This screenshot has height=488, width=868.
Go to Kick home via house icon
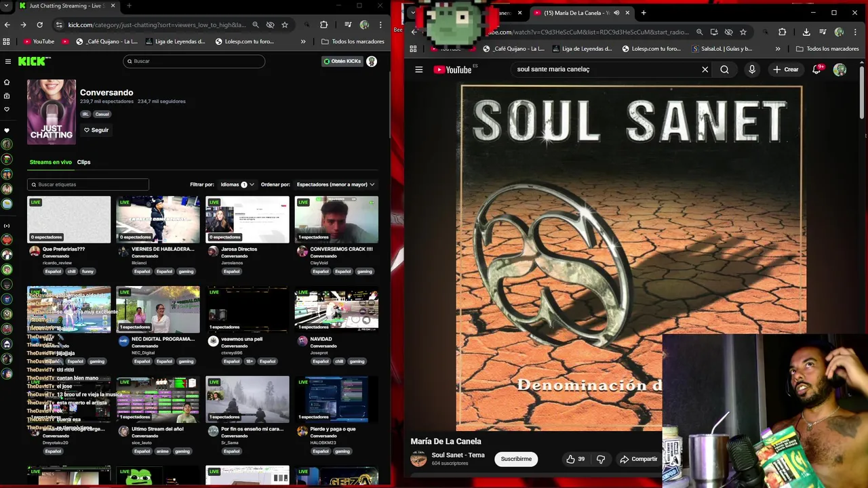click(7, 82)
